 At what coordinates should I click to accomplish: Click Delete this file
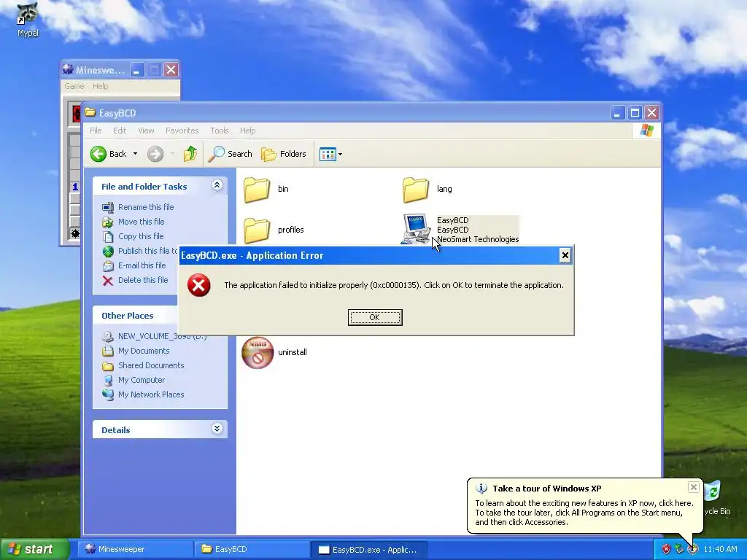(x=143, y=280)
